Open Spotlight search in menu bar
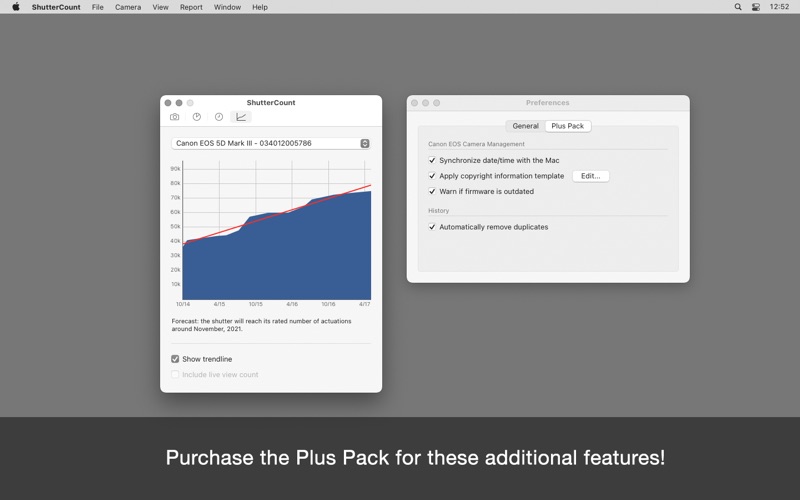 point(738,7)
